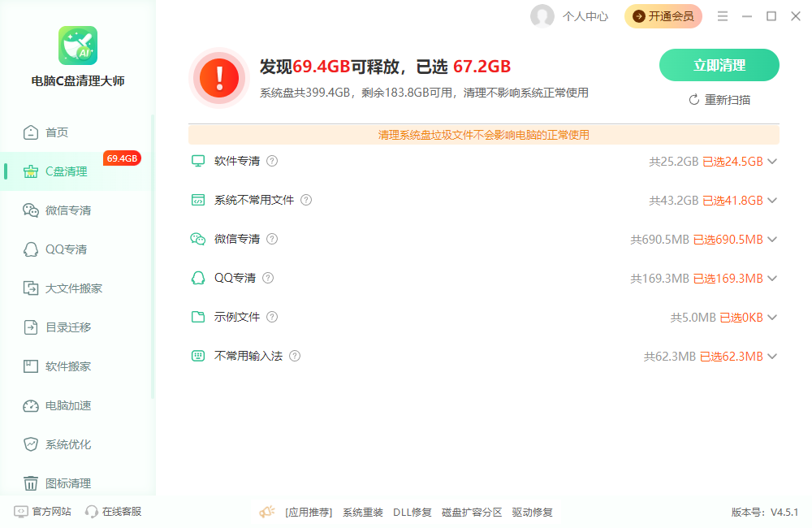812x528 pixels.
Task: Click the 软件搬家 sidebar icon
Action: click(31, 366)
